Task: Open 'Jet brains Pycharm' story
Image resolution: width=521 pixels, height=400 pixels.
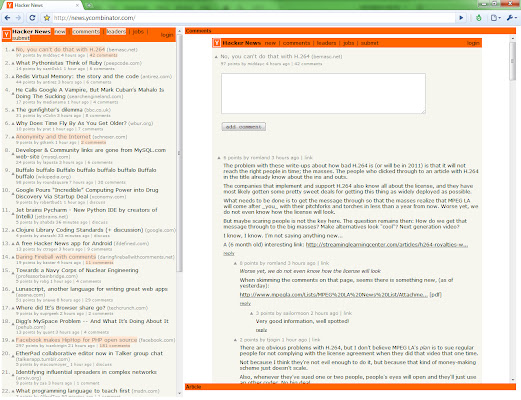Action: point(86,213)
